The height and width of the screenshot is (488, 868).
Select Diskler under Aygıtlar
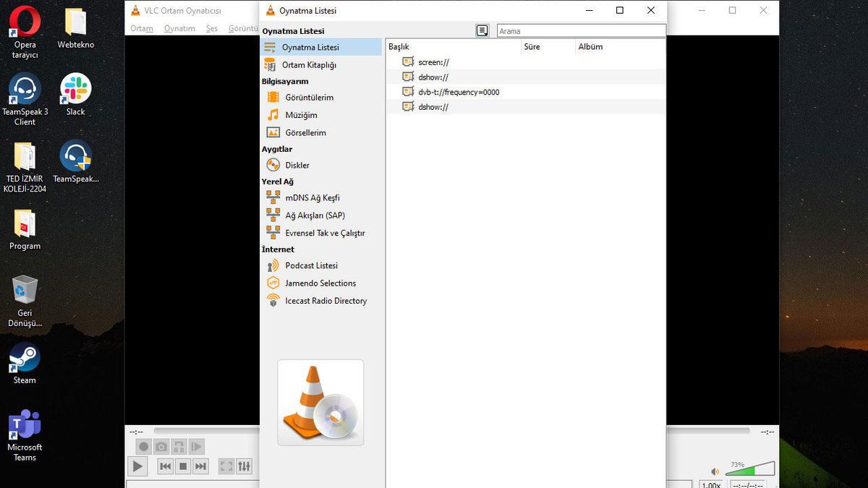click(x=297, y=165)
